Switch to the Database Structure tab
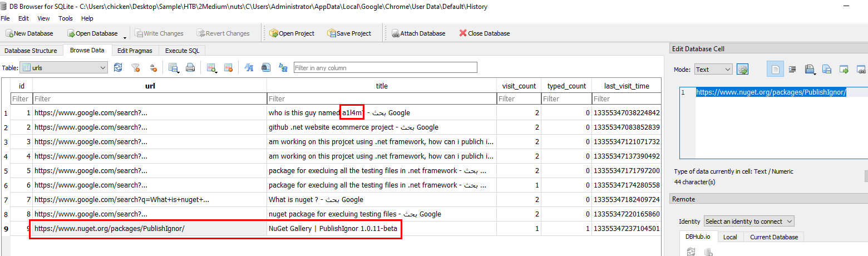This screenshot has width=868, height=256. (x=31, y=51)
